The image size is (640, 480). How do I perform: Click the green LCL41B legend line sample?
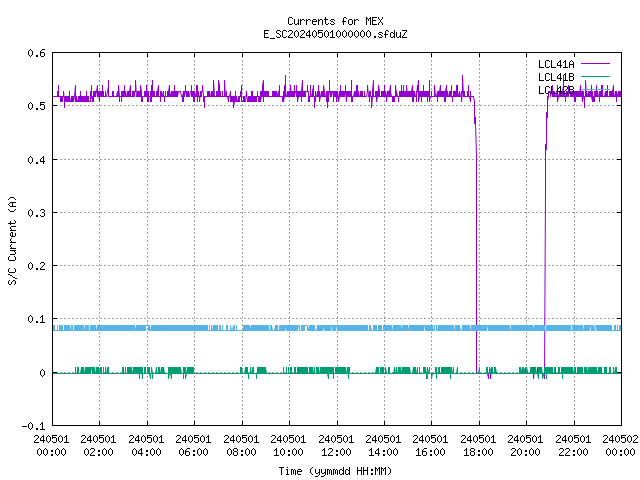tap(595, 76)
